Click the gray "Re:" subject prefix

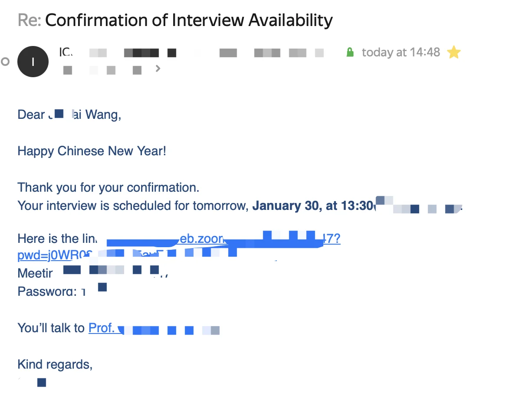30,20
